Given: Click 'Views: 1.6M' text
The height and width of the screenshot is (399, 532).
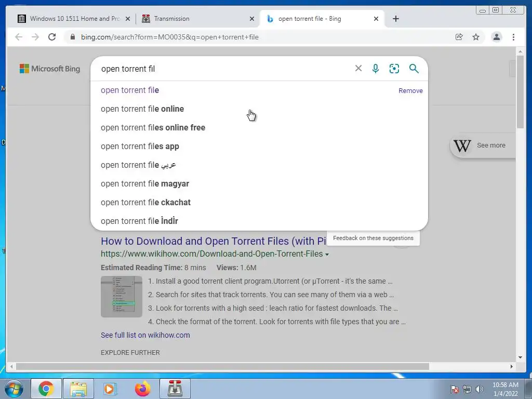Looking at the screenshot, I should tap(236, 268).
